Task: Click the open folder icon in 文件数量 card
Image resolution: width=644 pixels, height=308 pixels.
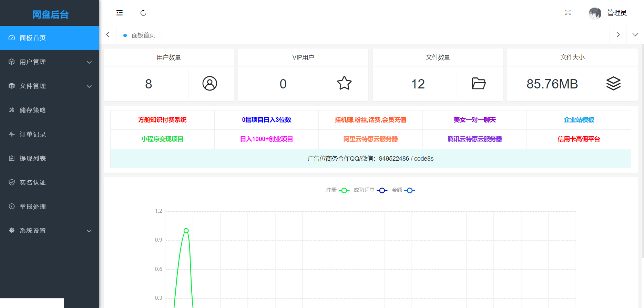Action: [x=479, y=83]
